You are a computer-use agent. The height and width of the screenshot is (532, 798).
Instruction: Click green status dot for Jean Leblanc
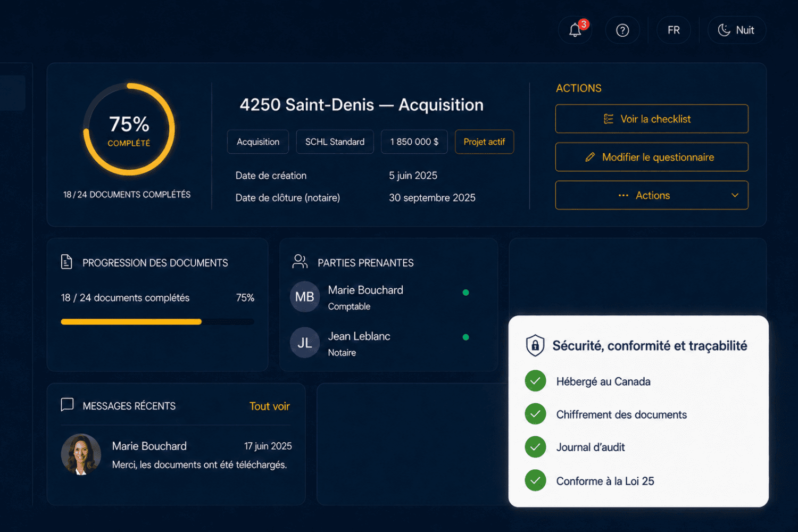[465, 337]
